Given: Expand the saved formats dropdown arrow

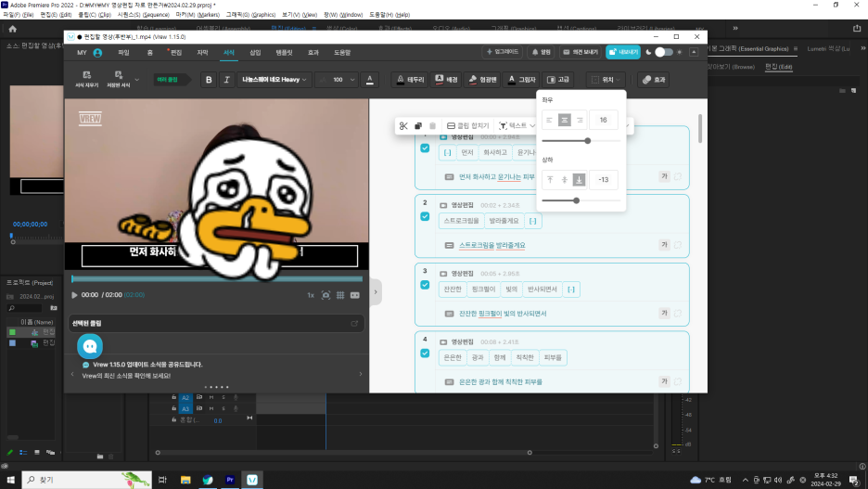Looking at the screenshot, I should tap(137, 80).
